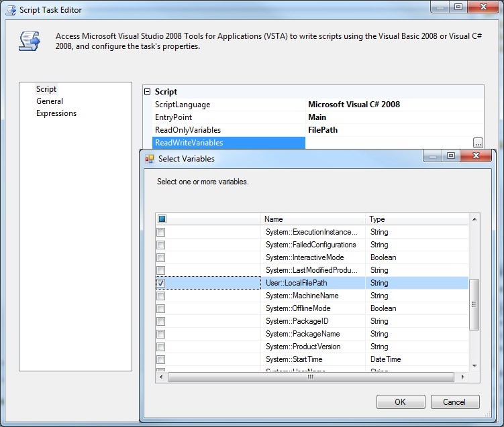Click the System::MachineName name cell

pos(313,296)
